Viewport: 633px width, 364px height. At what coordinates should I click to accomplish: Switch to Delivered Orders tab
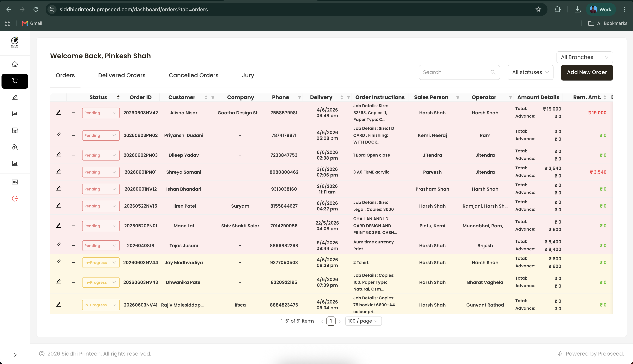coord(122,75)
